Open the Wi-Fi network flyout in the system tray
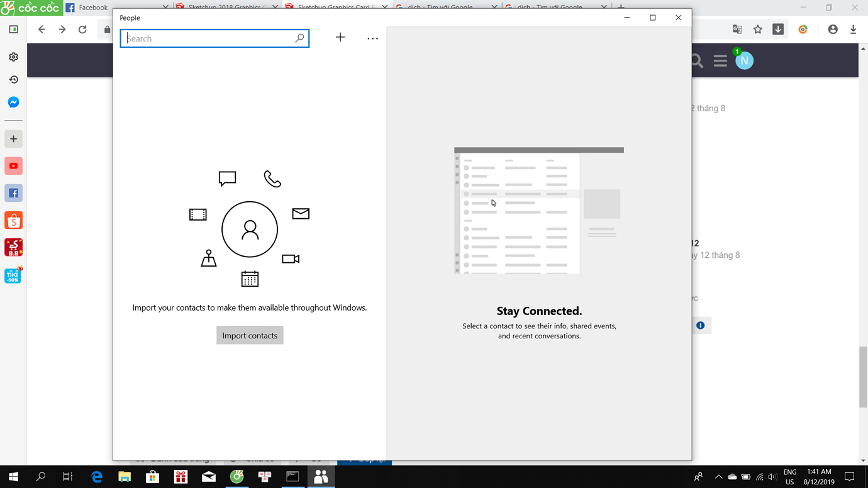 click(760, 477)
